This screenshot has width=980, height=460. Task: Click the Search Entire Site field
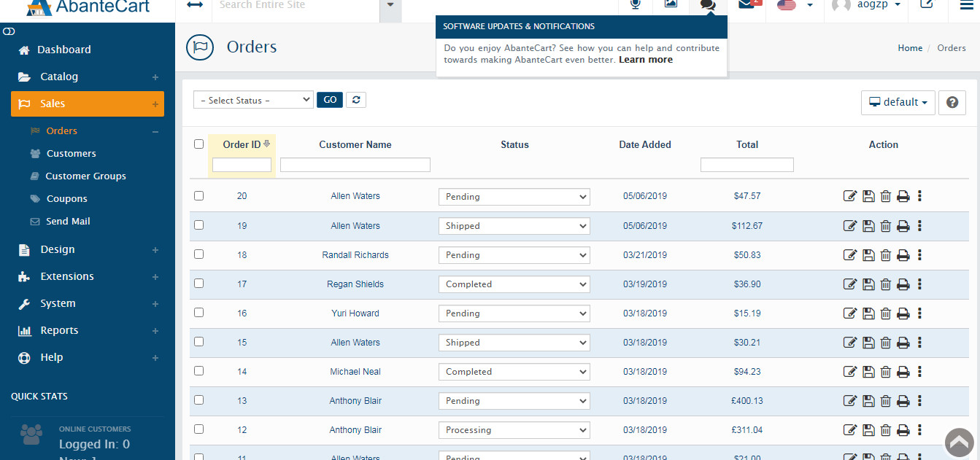(296, 5)
